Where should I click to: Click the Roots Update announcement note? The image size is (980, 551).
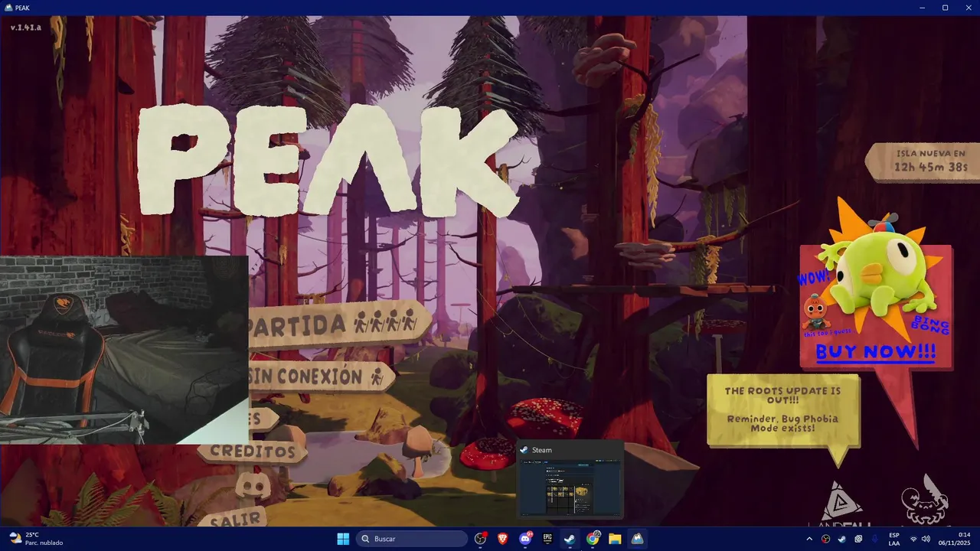(782, 410)
